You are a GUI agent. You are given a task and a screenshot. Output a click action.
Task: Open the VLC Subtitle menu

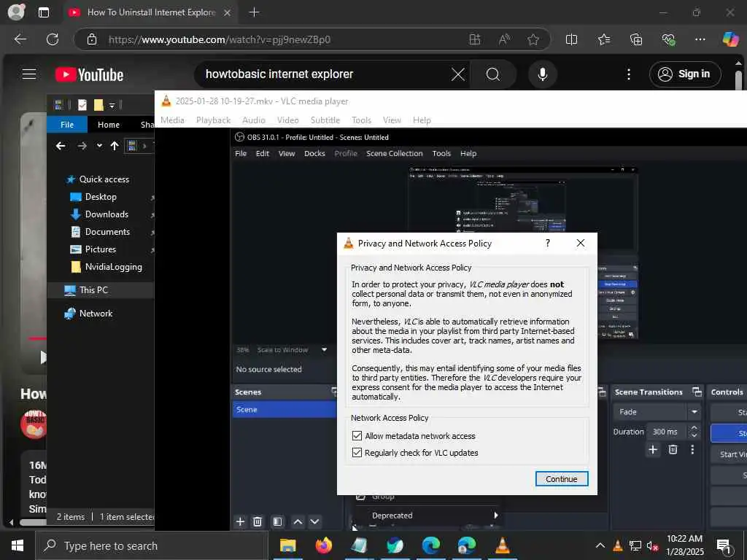325,120
